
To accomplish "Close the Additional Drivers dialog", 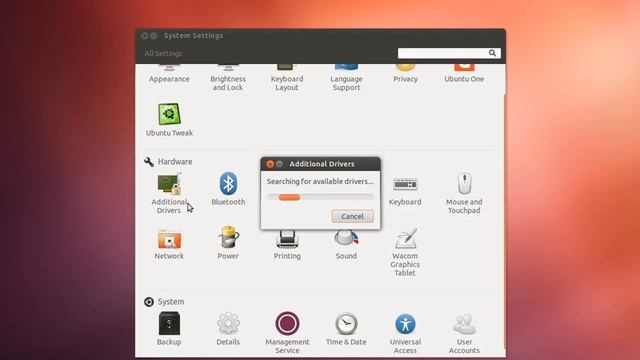I will coord(270,164).
